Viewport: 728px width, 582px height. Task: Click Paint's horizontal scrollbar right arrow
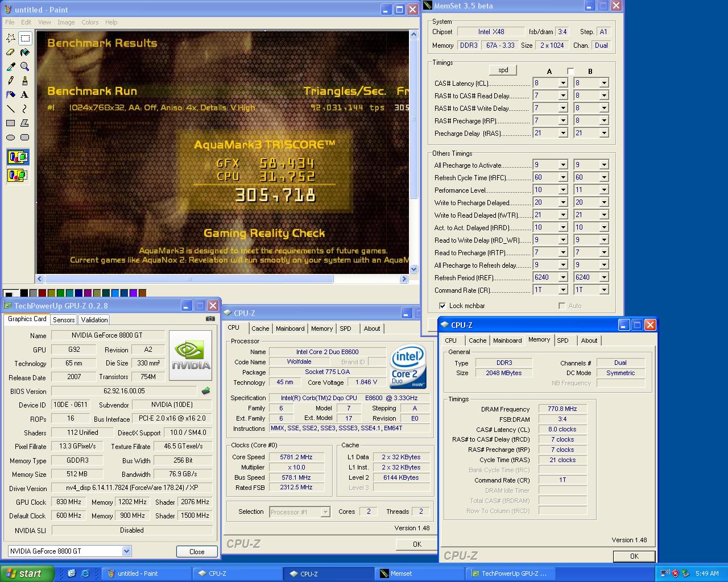(x=404, y=279)
